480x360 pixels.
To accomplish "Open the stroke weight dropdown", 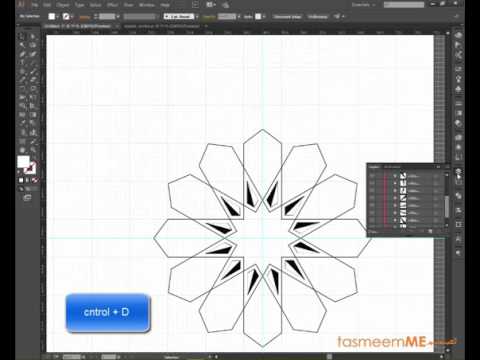I will [118, 16].
